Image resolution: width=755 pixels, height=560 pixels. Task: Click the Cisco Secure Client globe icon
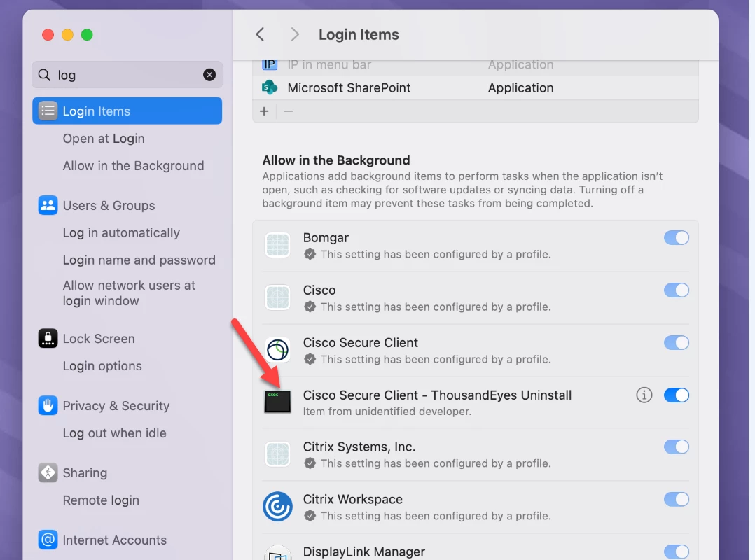pyautogui.click(x=277, y=350)
